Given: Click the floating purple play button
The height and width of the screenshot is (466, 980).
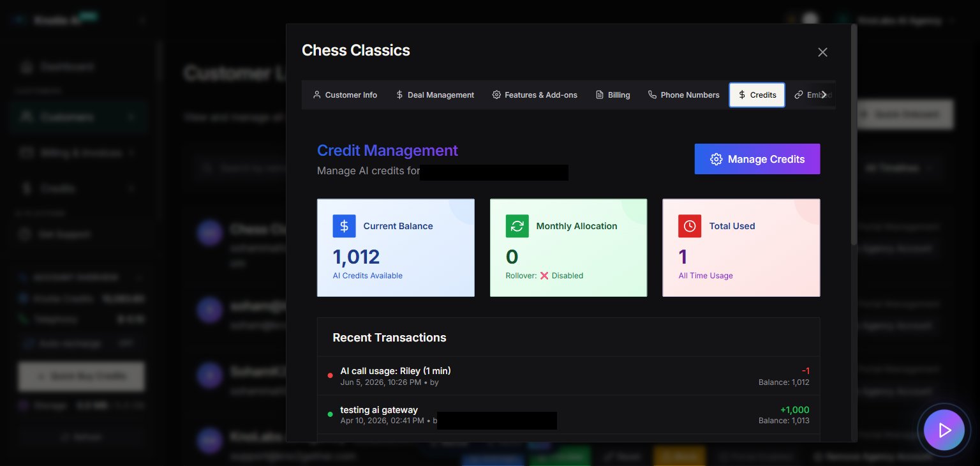Looking at the screenshot, I should tap(944, 430).
